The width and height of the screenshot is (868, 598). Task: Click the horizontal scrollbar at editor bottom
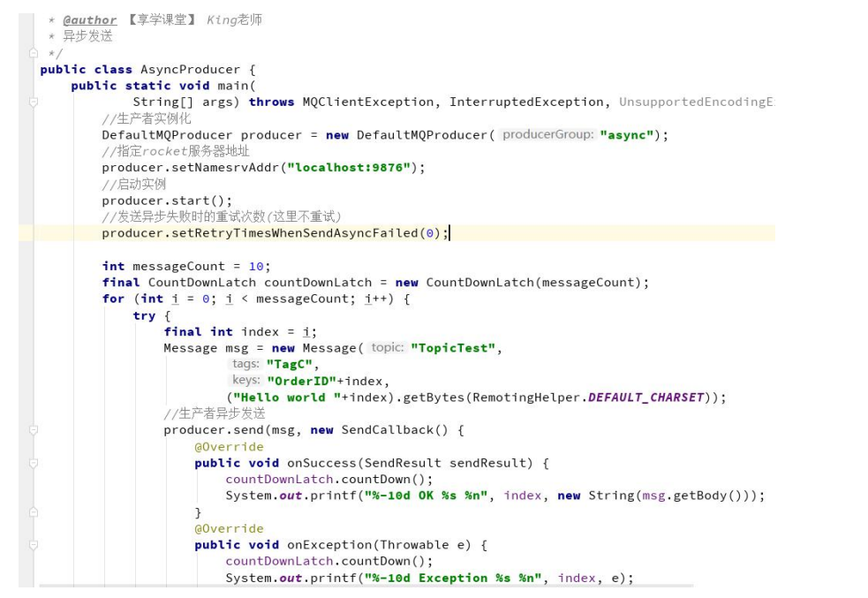click(366, 586)
